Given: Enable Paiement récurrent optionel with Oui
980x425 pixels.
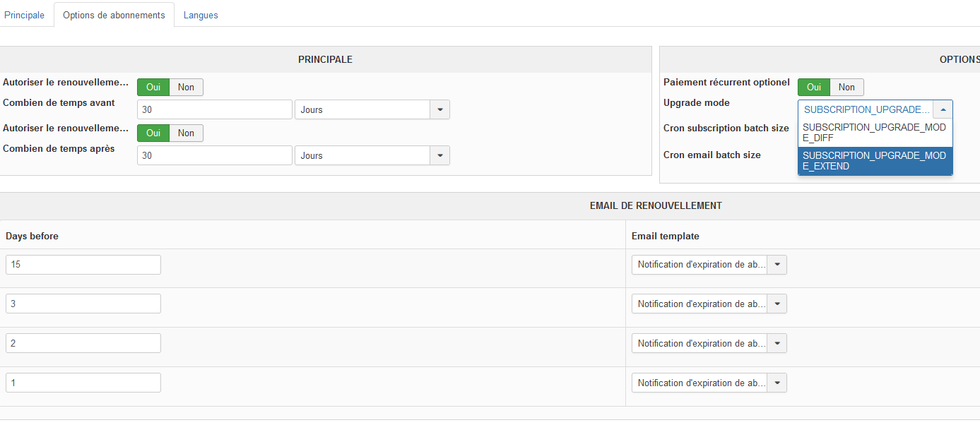Looking at the screenshot, I should [x=814, y=87].
